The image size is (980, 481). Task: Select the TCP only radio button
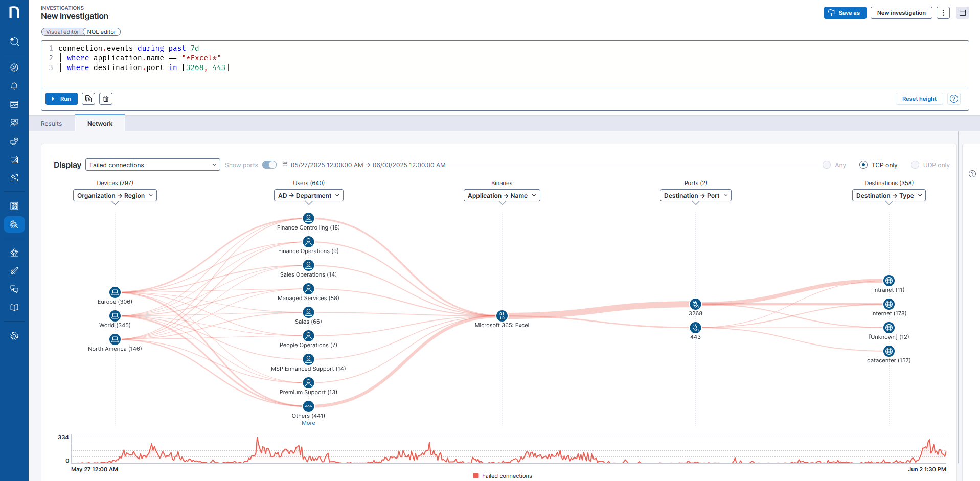pos(863,165)
